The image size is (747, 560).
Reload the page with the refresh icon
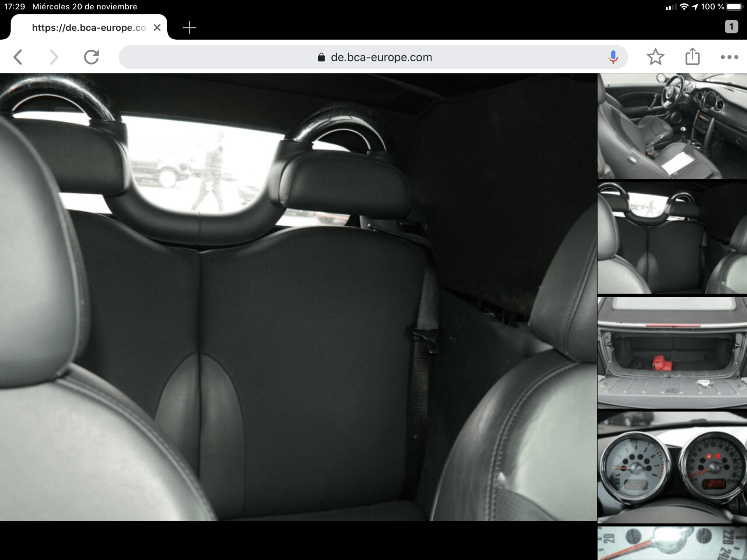point(91,57)
